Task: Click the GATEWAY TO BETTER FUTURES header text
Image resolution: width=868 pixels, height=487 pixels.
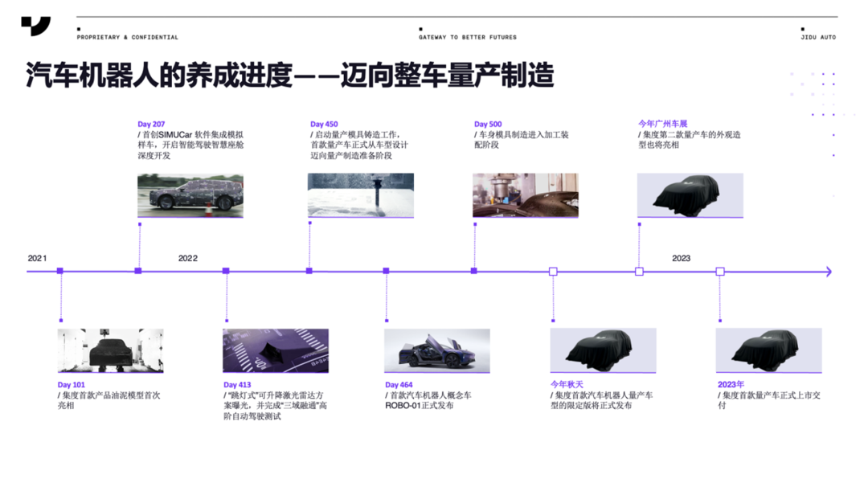Action: coord(467,37)
